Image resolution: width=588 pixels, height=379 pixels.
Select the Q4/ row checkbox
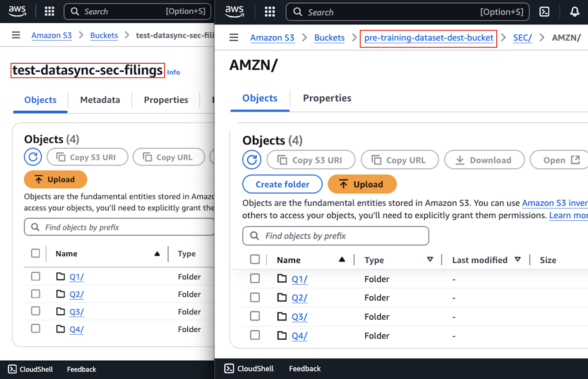coord(255,335)
